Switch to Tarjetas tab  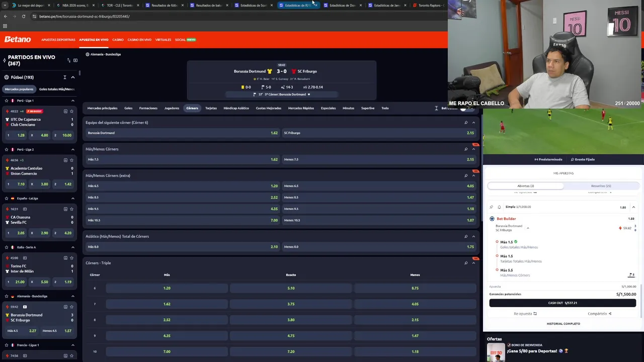tap(211, 108)
